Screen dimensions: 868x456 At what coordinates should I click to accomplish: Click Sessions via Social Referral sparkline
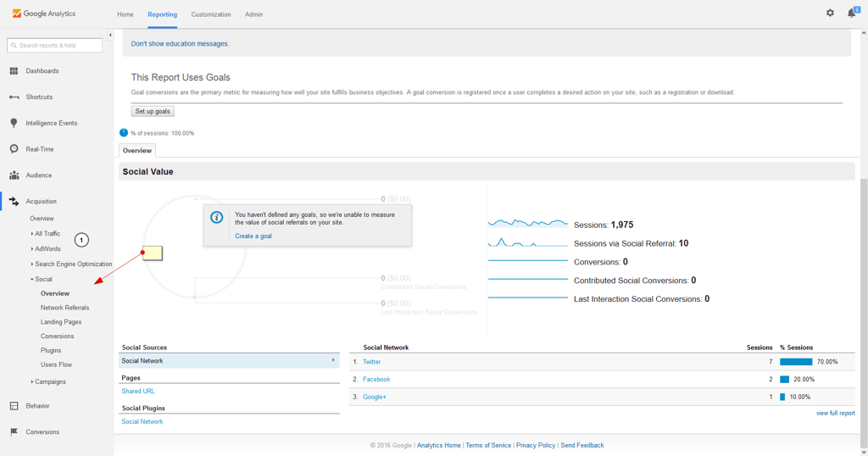[x=527, y=242]
